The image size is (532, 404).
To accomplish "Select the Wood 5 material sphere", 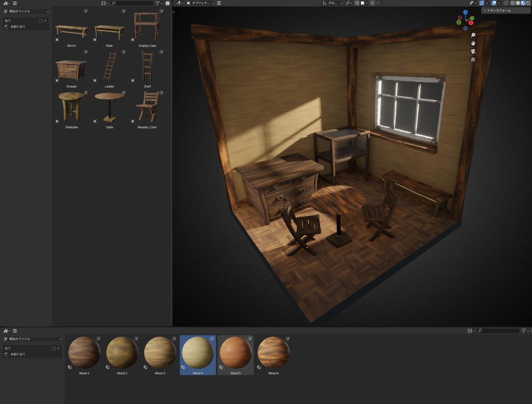I will coord(235,353).
